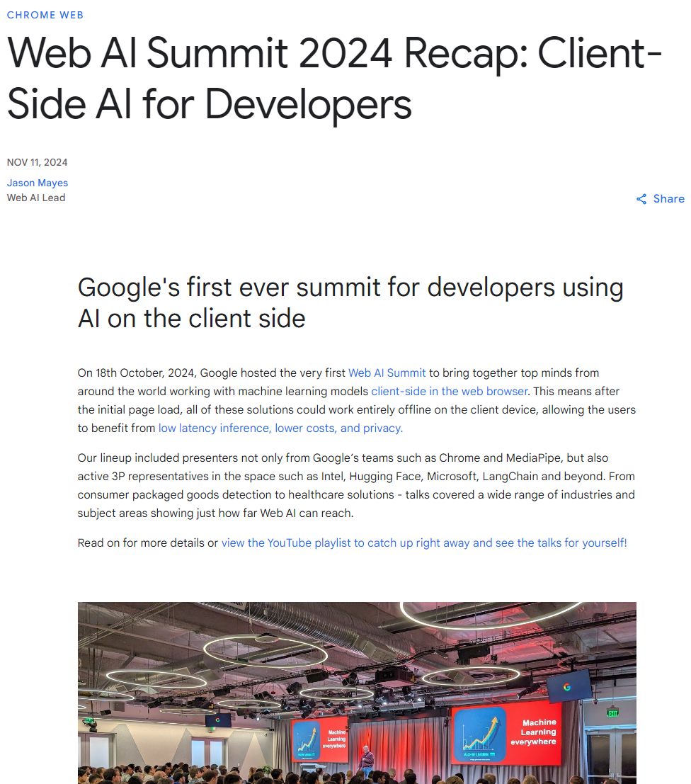Screen dimensions: 691x784
Task: View the YouTube playlist link
Action: pyautogui.click(x=424, y=543)
